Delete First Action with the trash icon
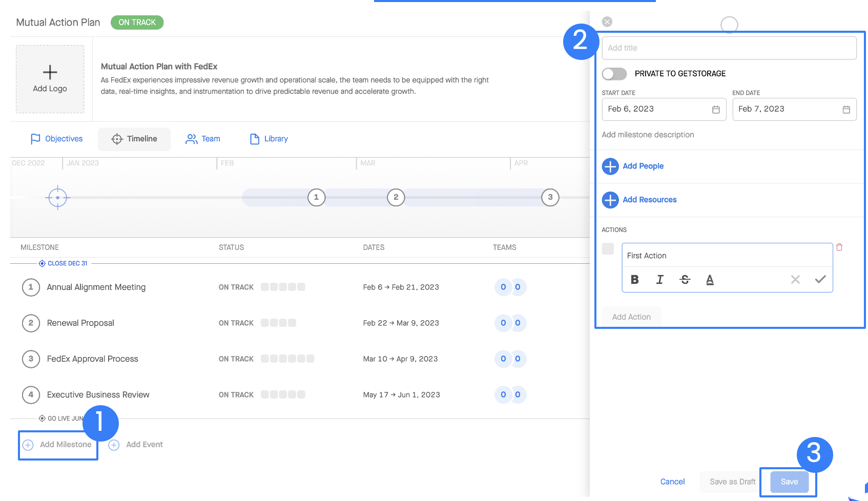868x501 pixels. [x=839, y=247]
